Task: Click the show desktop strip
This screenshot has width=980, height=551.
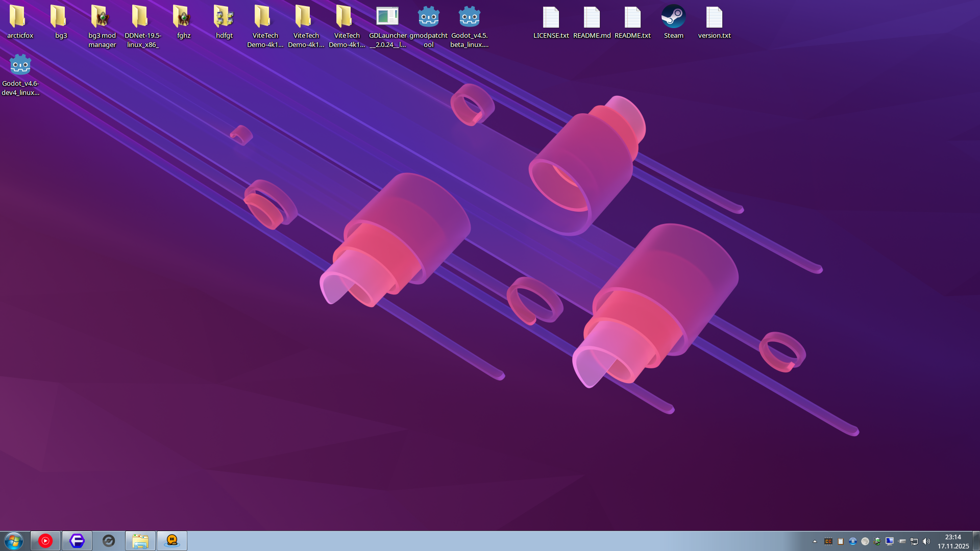Action: click(x=976, y=541)
